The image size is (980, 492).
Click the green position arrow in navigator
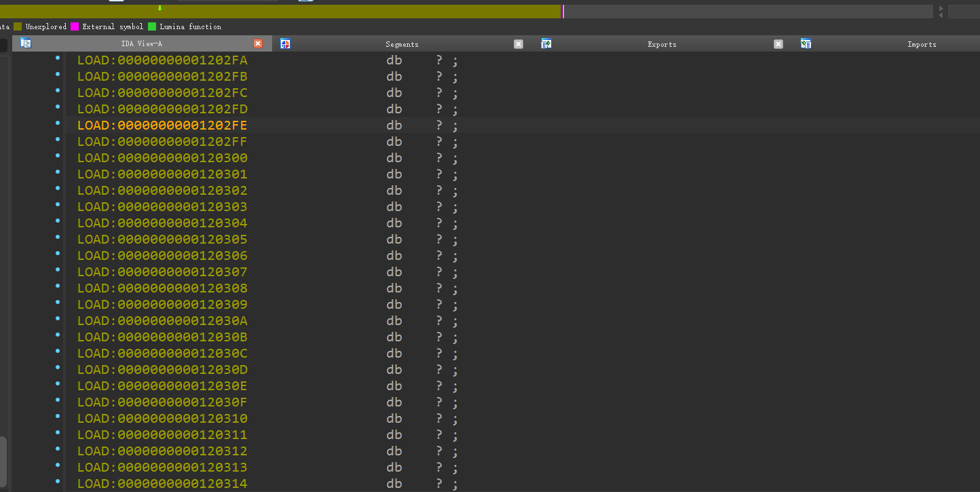coord(159,8)
